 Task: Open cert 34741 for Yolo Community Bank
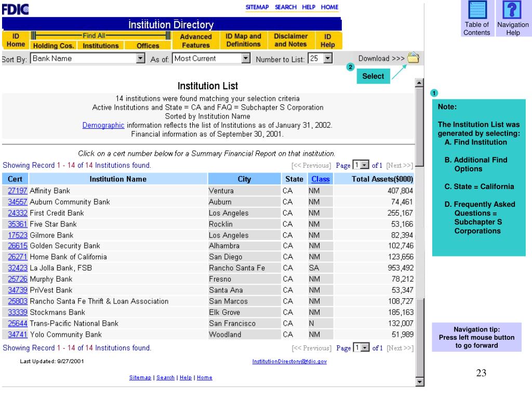click(18, 335)
